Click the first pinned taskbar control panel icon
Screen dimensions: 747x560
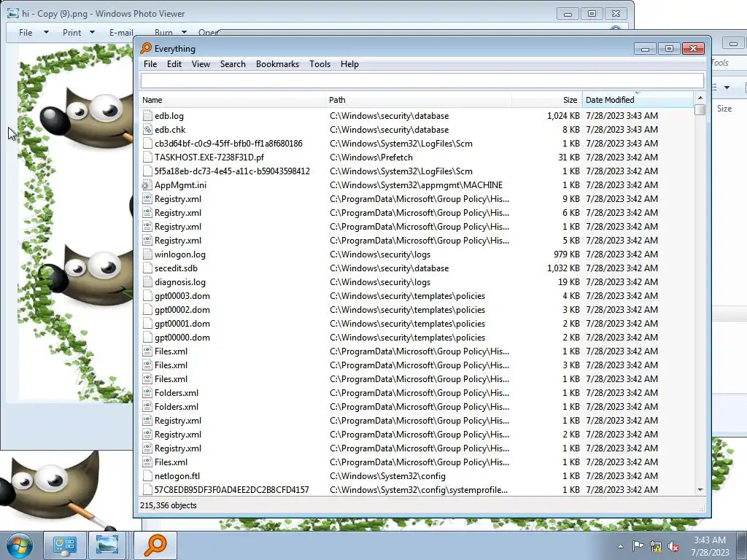65,545
